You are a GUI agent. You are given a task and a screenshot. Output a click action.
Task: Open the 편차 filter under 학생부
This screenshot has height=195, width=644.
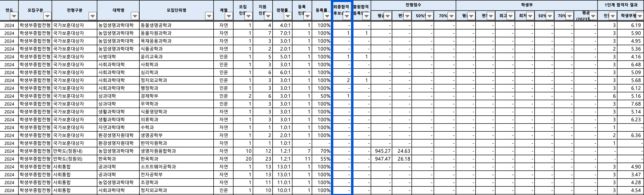pos(491,16)
